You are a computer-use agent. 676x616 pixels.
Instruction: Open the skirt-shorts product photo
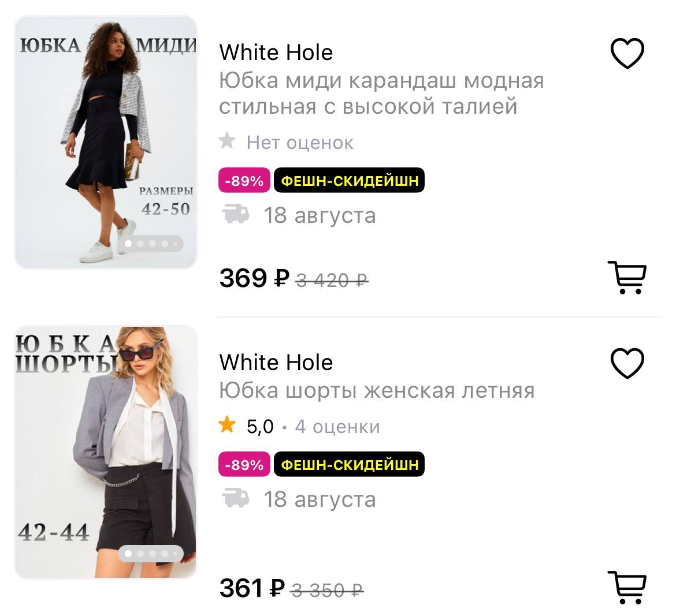(106, 452)
